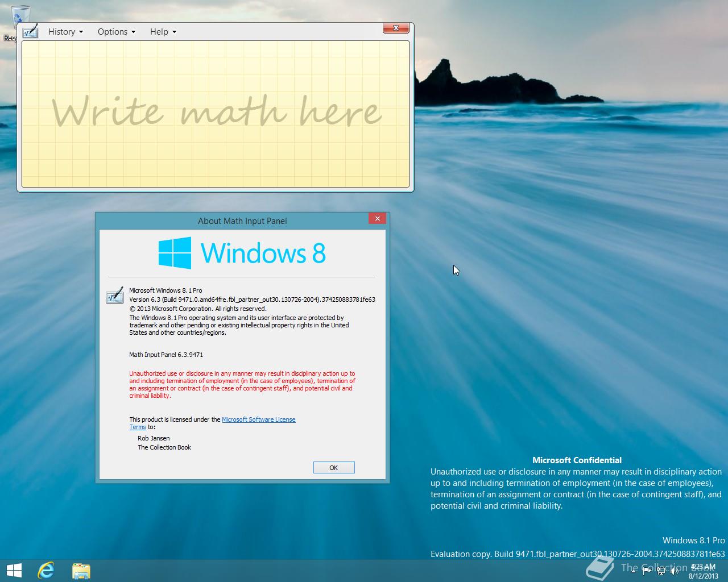
Task: Click the volume speaker icon in tray
Action: click(x=674, y=571)
